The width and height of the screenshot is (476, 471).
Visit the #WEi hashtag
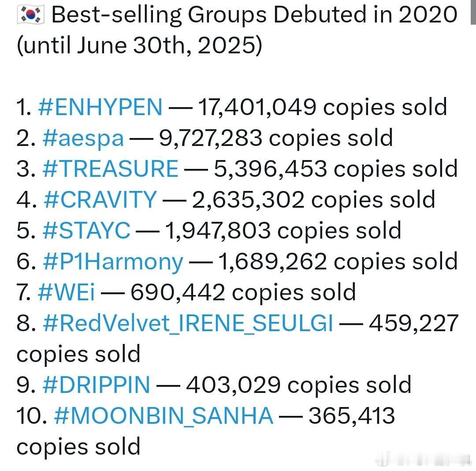coord(67,292)
